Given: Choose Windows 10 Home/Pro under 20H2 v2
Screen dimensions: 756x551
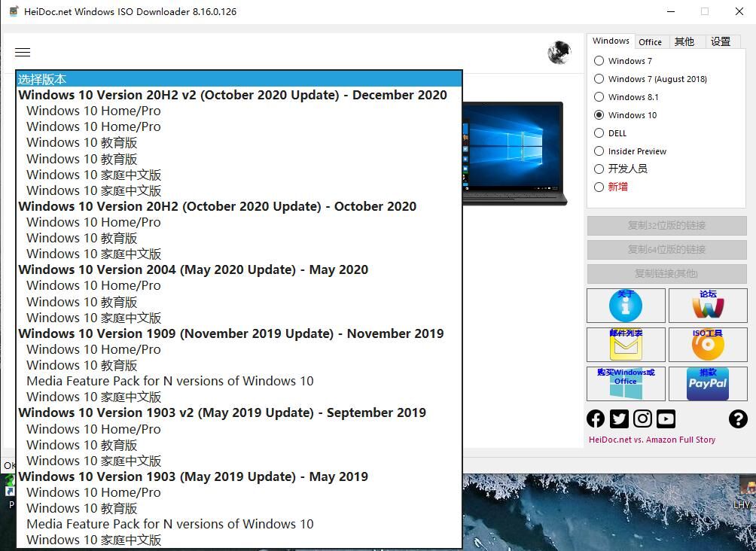Looking at the screenshot, I should pyautogui.click(x=93, y=111).
